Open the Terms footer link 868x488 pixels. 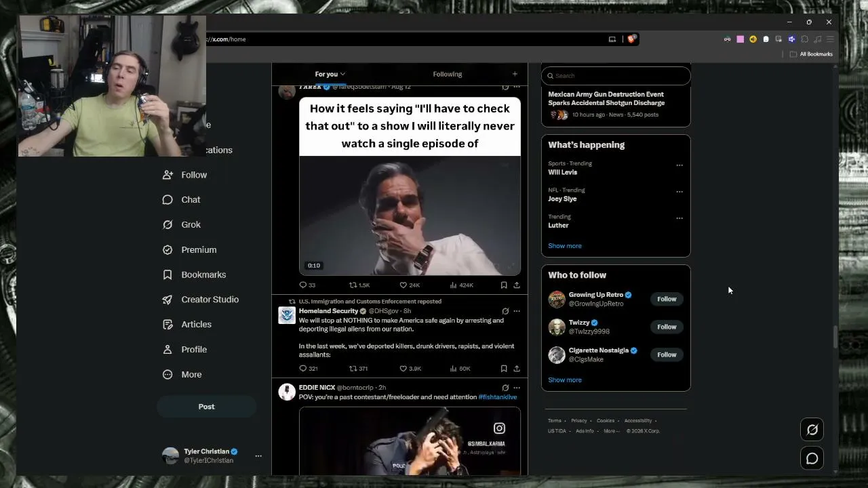pos(555,421)
